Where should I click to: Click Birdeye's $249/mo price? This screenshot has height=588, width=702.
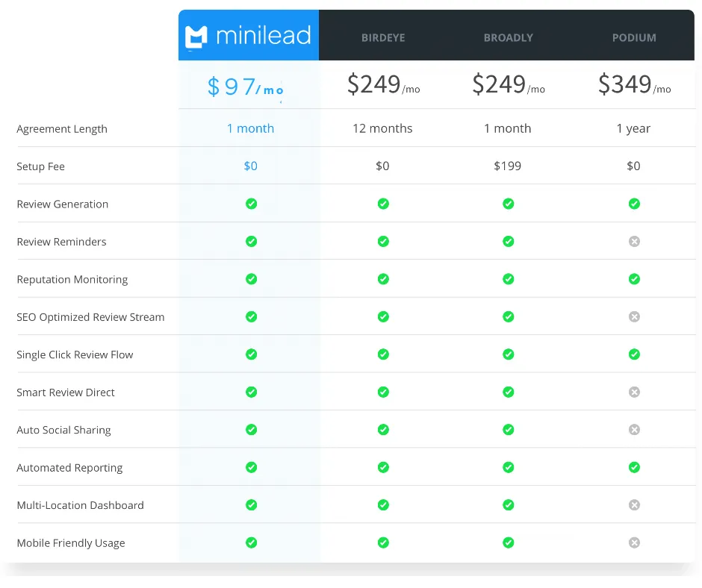[x=383, y=84]
